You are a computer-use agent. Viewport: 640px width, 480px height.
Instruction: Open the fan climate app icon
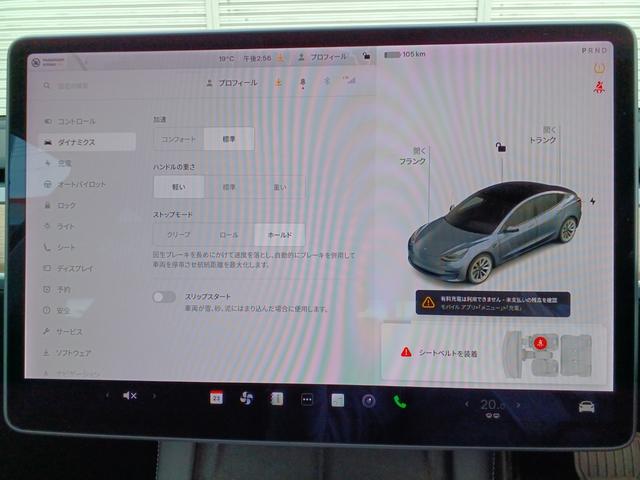[x=246, y=398]
